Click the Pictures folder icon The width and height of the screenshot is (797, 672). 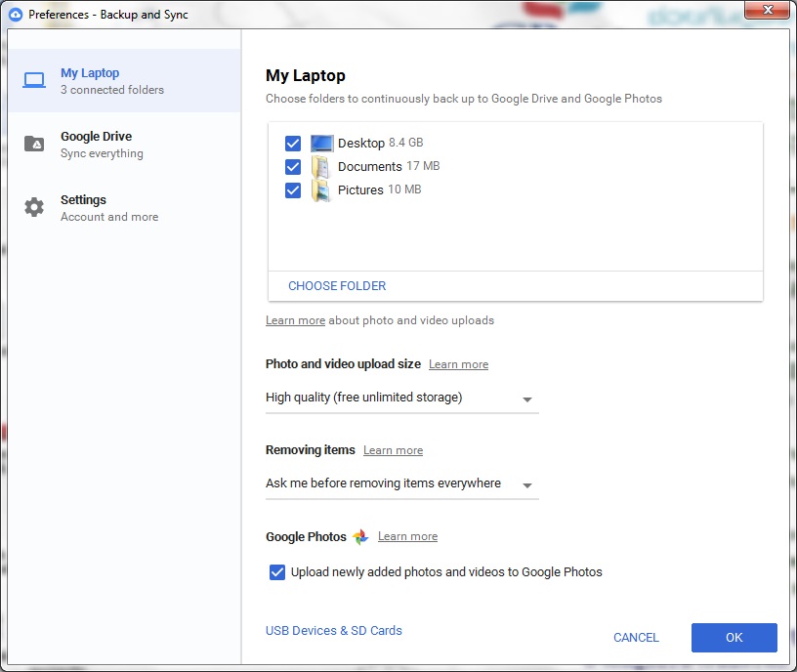point(321,190)
